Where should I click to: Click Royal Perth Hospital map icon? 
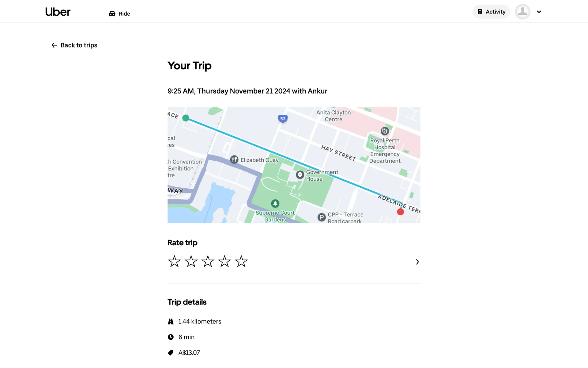[x=385, y=131]
